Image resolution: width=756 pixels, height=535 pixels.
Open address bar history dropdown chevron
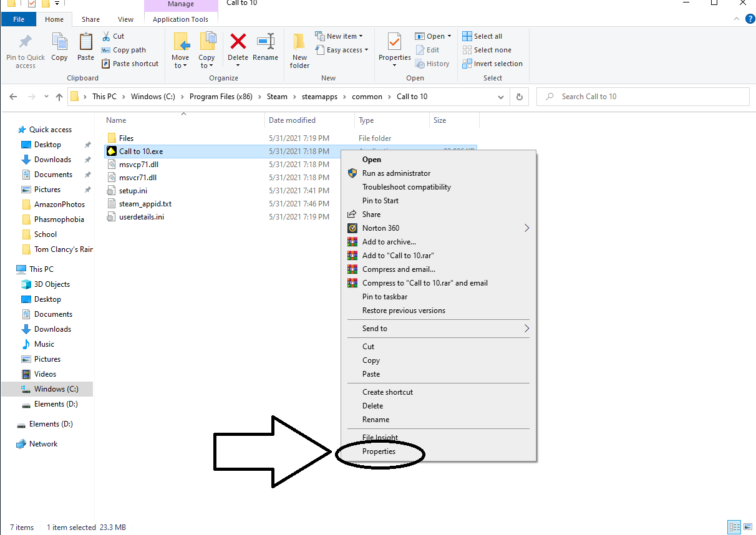[x=500, y=97]
